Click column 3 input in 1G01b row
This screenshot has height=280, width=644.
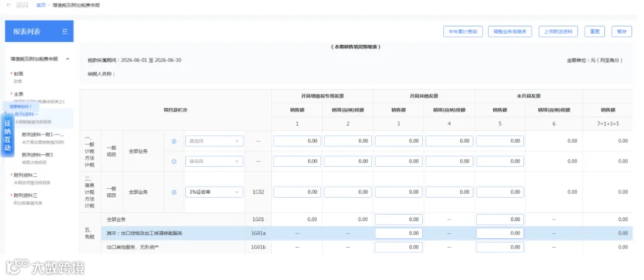click(x=398, y=247)
